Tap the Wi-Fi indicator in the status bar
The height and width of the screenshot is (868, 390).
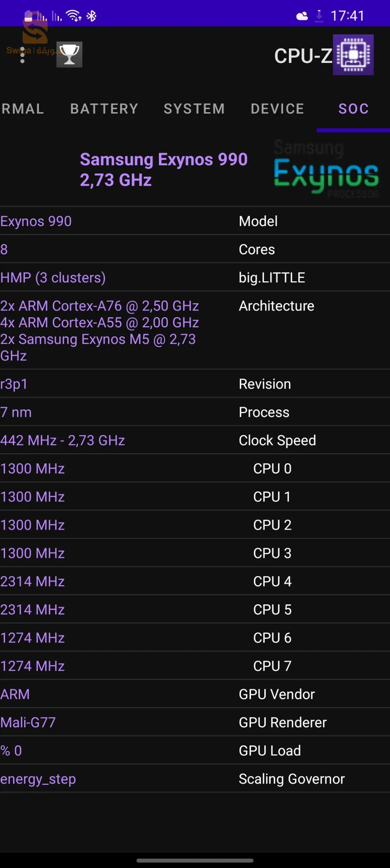(73, 16)
